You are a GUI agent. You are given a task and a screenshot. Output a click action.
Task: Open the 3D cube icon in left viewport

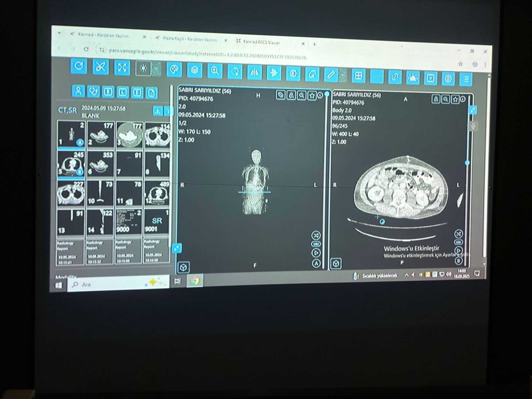[183, 267]
